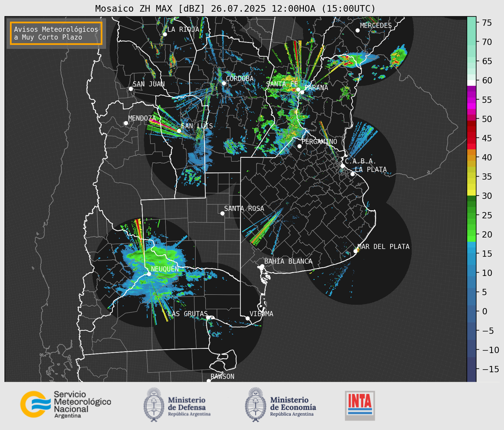
Task: Click the C.A.B.A. city marker dot
Action: coord(343,166)
